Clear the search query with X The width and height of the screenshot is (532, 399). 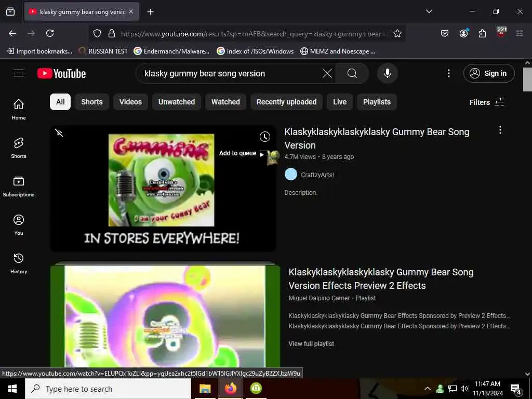point(327,73)
